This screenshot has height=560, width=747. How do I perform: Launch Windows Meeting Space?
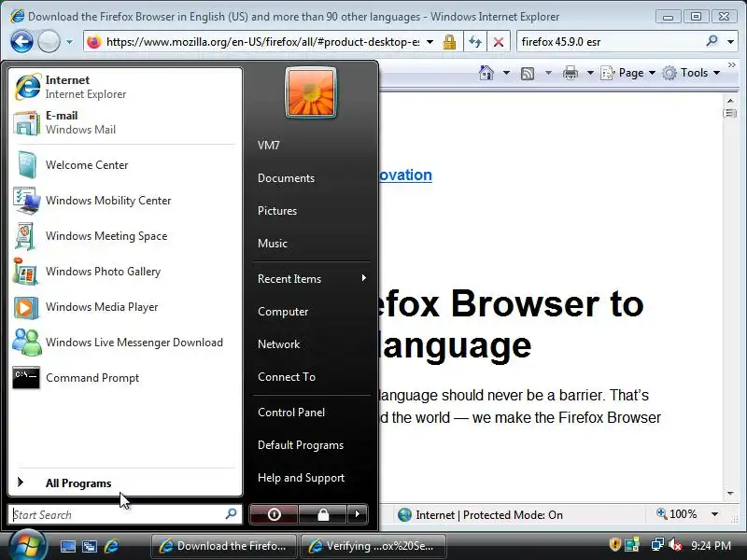(x=125, y=236)
